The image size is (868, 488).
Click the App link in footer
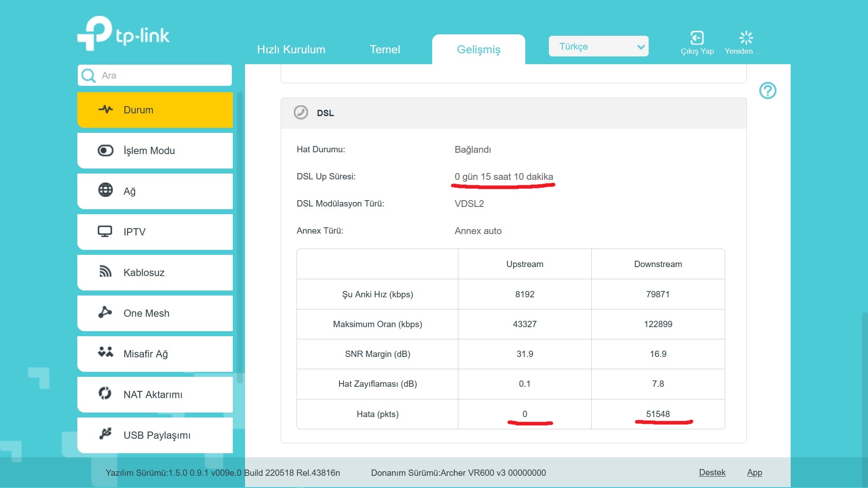pos(754,473)
